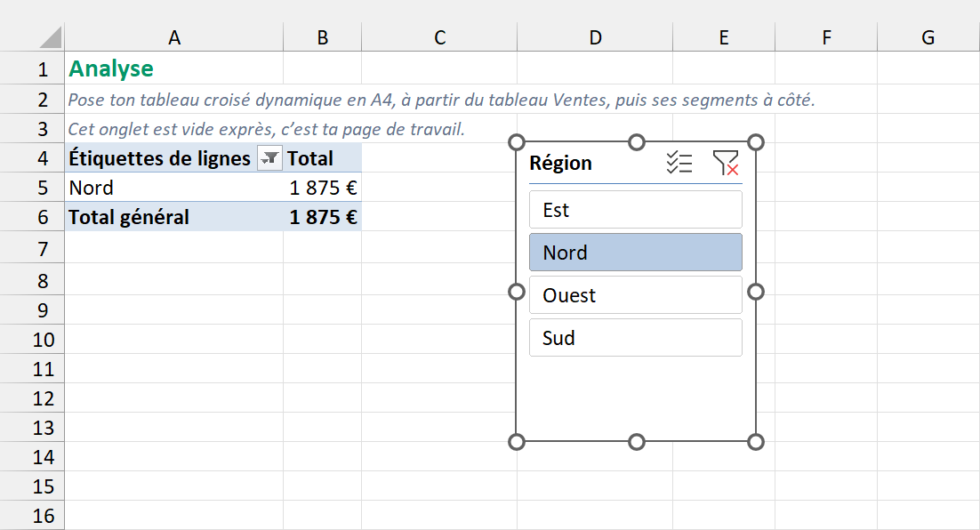Toggle multi-select in the Région slicer

pyautogui.click(x=679, y=163)
